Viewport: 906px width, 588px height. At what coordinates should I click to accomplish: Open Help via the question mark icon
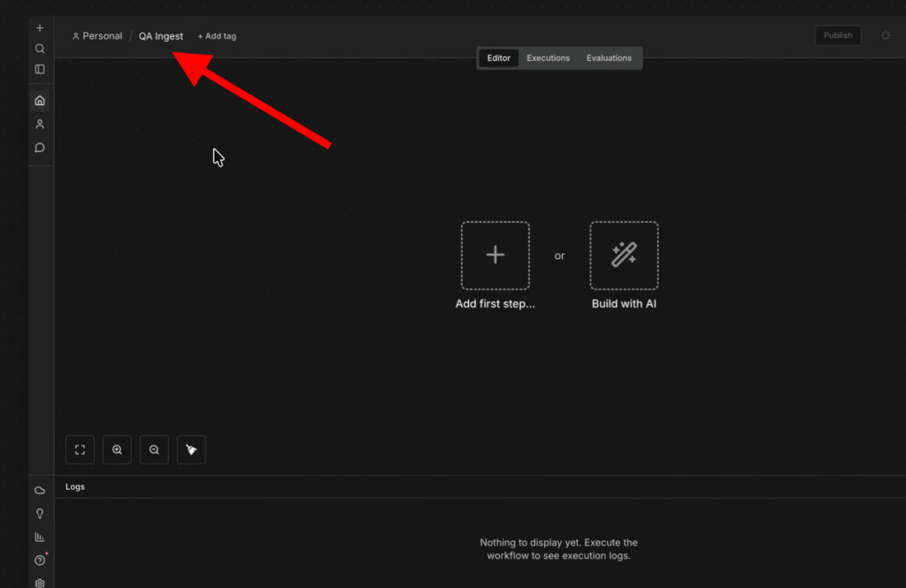40,560
